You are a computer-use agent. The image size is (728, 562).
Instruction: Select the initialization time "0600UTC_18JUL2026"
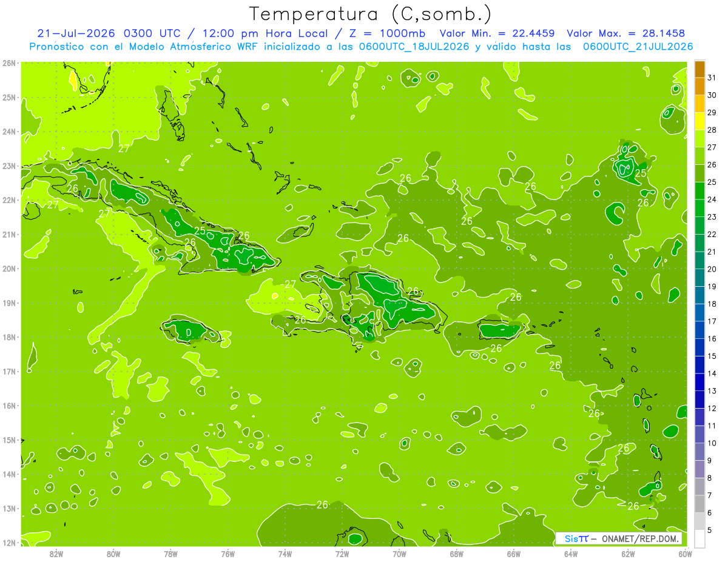[413, 46]
